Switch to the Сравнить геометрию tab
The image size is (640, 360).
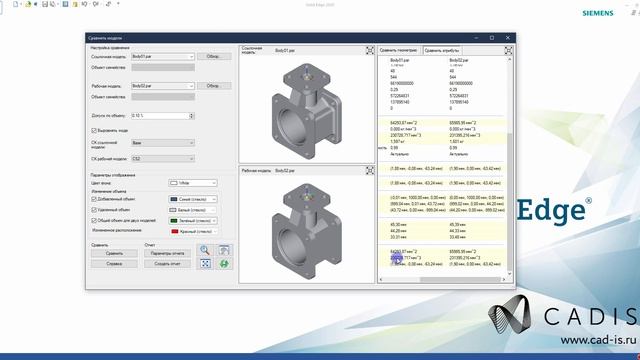[398, 50]
